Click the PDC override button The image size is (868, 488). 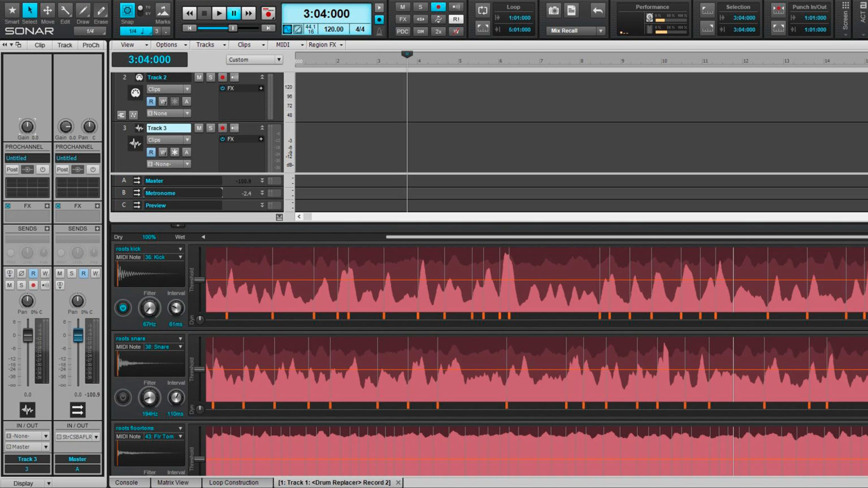click(x=402, y=32)
